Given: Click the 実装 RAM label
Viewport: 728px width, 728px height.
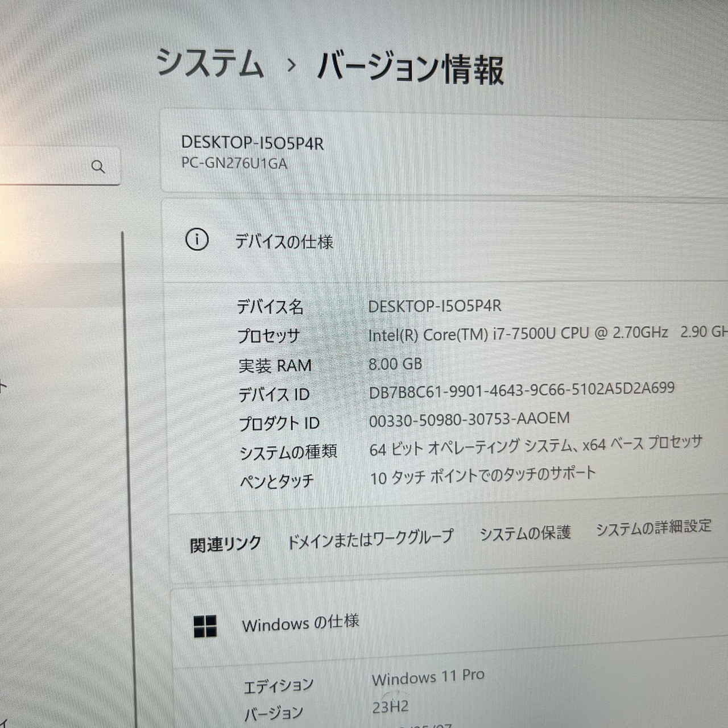Looking at the screenshot, I should click(x=275, y=365).
